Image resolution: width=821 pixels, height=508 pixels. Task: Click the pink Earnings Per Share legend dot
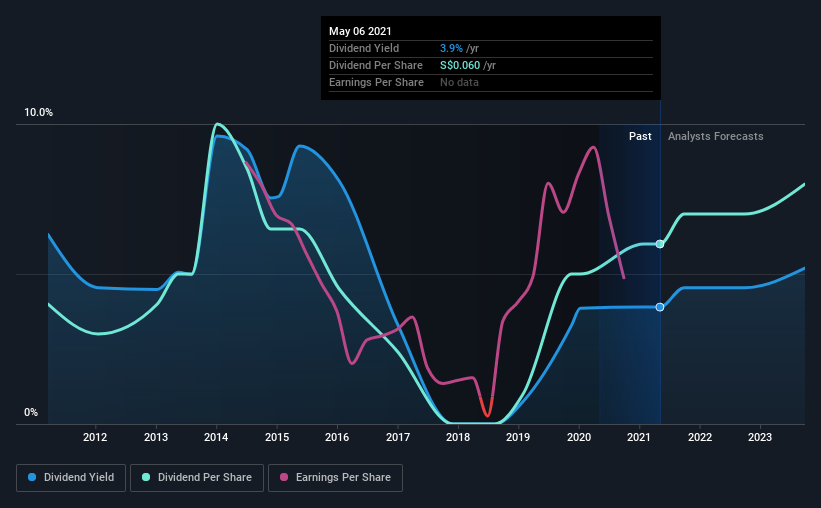click(284, 477)
